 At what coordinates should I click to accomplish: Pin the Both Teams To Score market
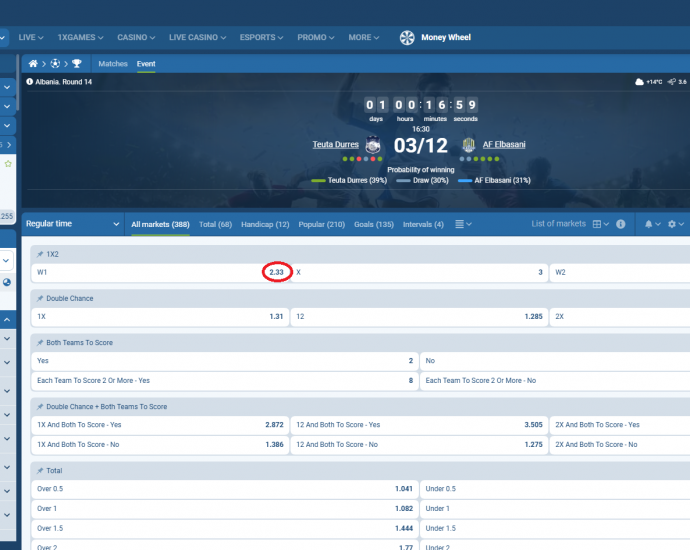[x=40, y=343]
